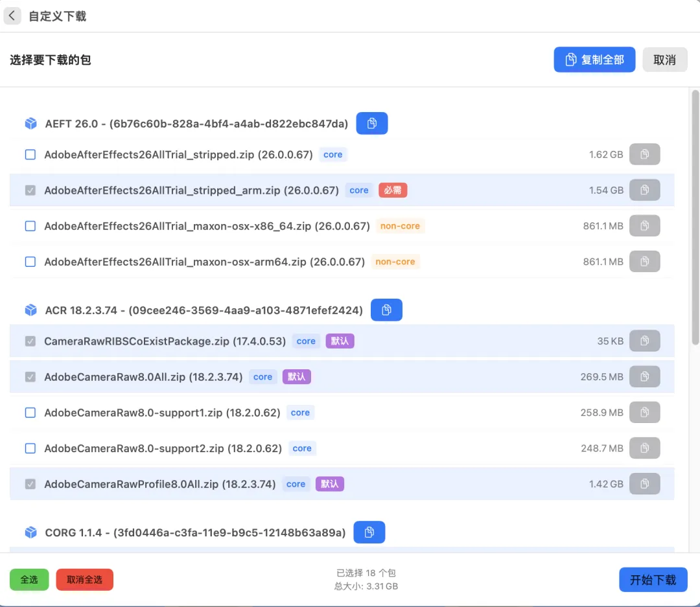Click the 1.62 GB size value
This screenshot has height=607, width=700.
pos(606,154)
